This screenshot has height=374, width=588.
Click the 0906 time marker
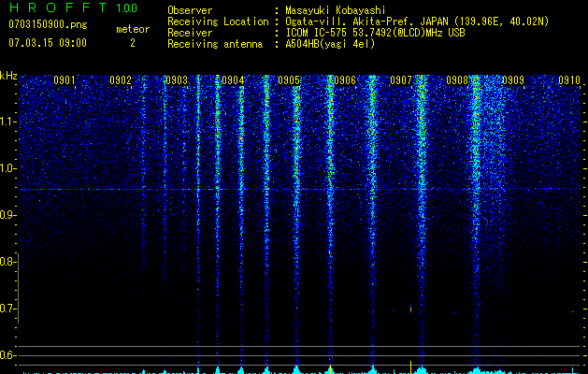coord(345,80)
